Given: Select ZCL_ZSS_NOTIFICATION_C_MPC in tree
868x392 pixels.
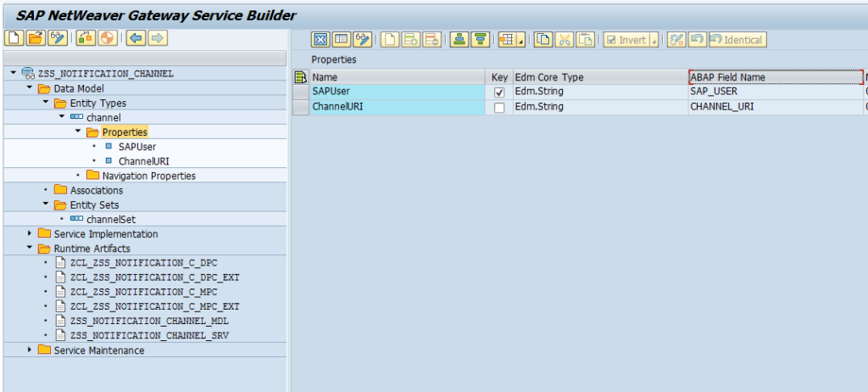Looking at the screenshot, I should [143, 292].
